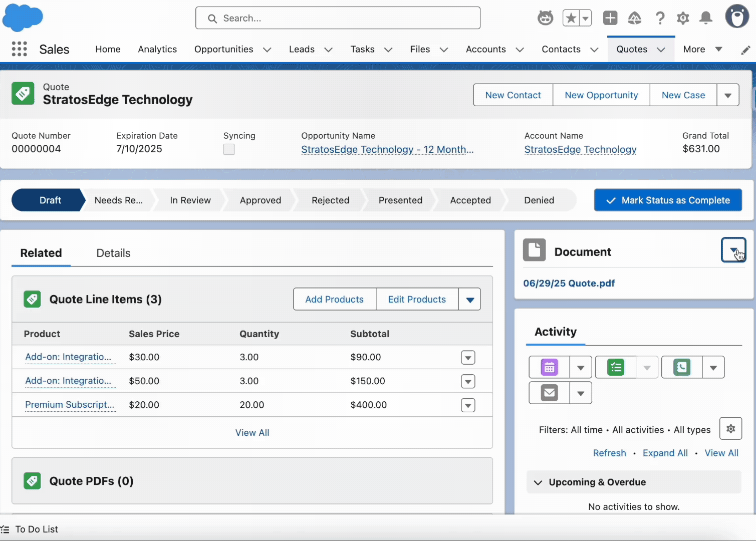Open the App Launcher grid icon
This screenshot has width=756, height=541.
pyautogui.click(x=19, y=49)
